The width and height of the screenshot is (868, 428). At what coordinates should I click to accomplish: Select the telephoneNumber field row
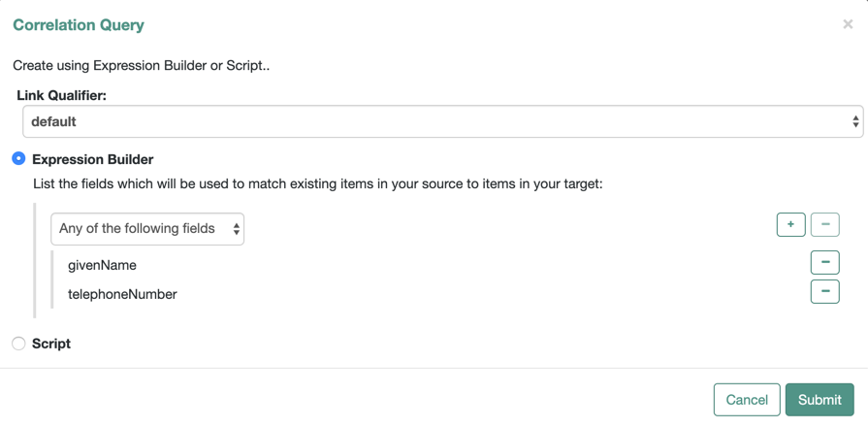tap(122, 294)
